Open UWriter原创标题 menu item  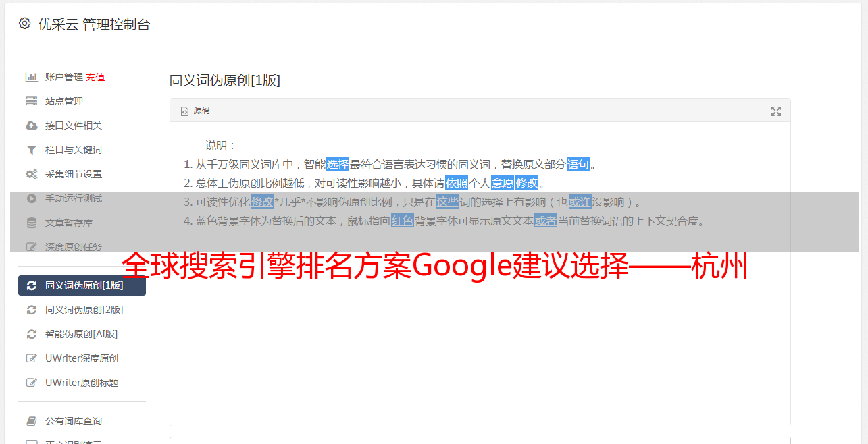[82, 383]
